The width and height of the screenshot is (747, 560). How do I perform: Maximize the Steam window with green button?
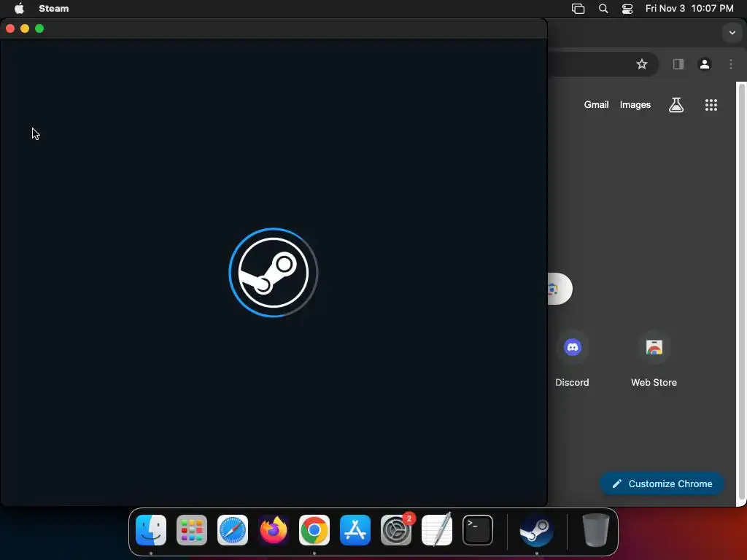pos(39,28)
